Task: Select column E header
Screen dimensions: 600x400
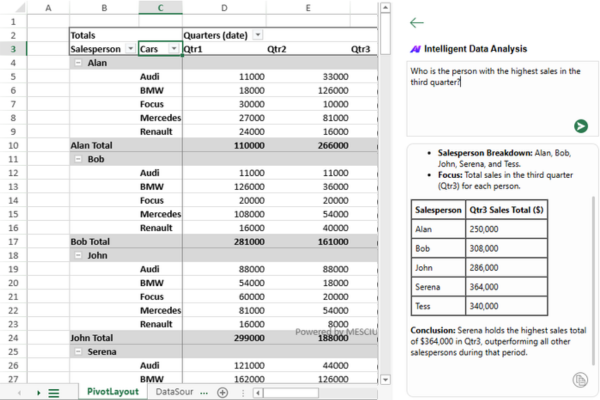Action: tap(308, 8)
